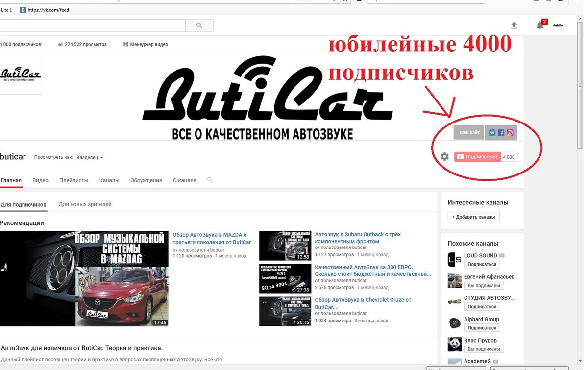Open the СТУДИЯ АВТОЗВУ channel avatar
Screen dimensions: 588x370
[x=455, y=302]
